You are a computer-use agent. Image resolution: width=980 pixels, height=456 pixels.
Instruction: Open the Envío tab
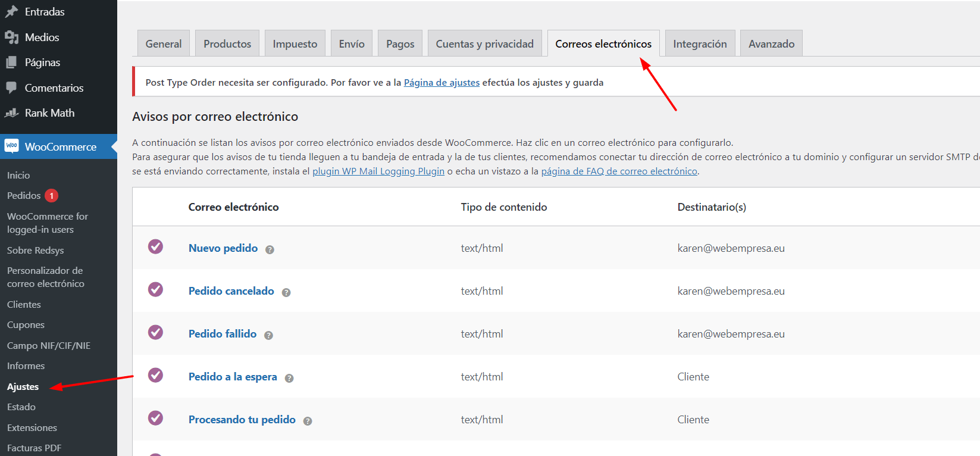[x=352, y=43]
